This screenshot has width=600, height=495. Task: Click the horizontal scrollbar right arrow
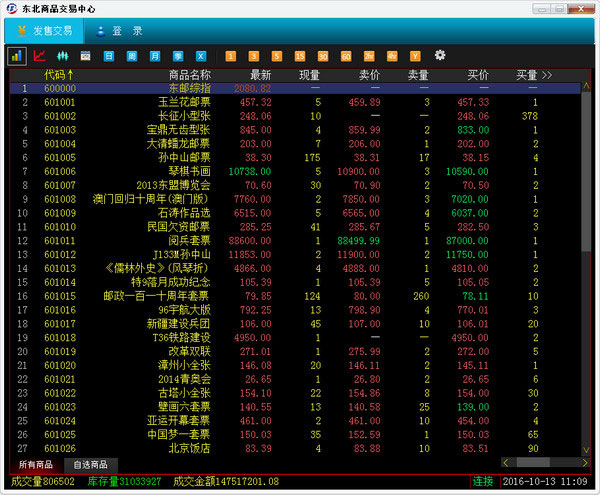585,463
